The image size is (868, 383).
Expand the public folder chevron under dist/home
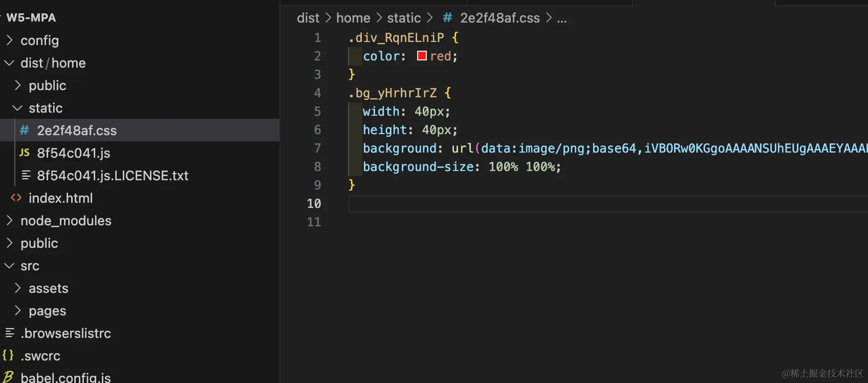click(17, 85)
